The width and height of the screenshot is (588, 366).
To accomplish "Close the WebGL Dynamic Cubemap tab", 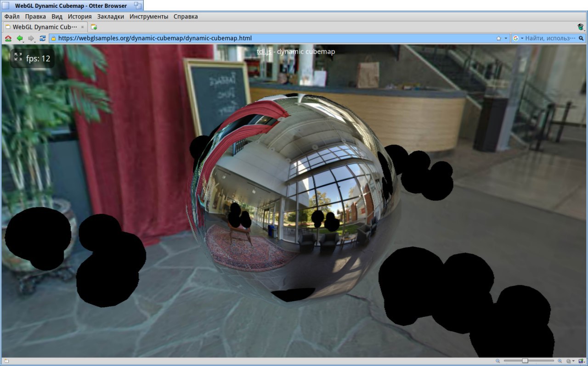I will 82,27.
